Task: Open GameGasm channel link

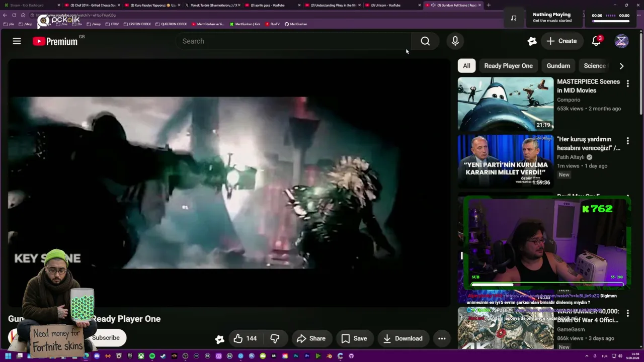Action: 571,329
